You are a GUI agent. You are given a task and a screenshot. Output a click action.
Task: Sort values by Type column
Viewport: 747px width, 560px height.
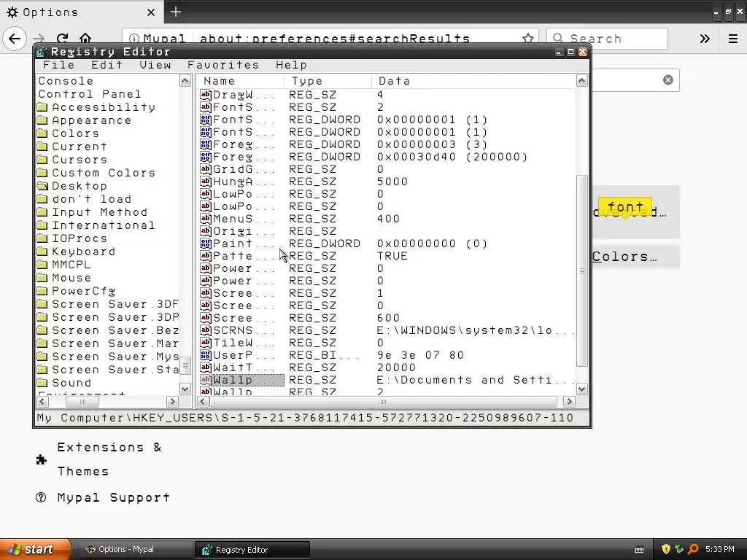click(328, 81)
